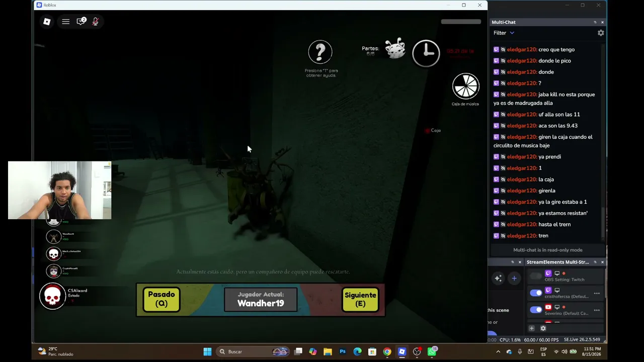Click the question mark help icon
The width and height of the screenshot is (644, 362).
point(320,52)
